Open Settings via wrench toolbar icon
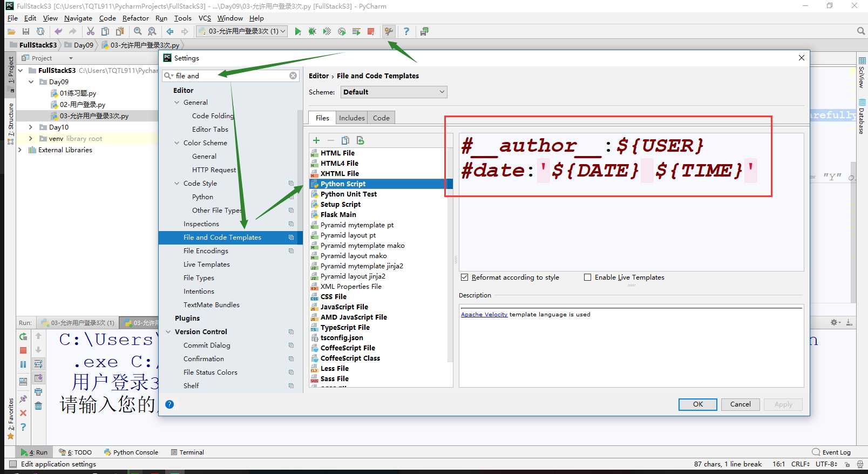This screenshot has height=474, width=868. (x=389, y=31)
